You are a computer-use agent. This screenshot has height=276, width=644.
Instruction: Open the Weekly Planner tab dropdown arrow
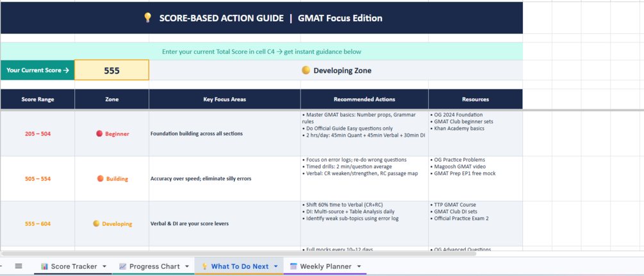pyautogui.click(x=359, y=266)
